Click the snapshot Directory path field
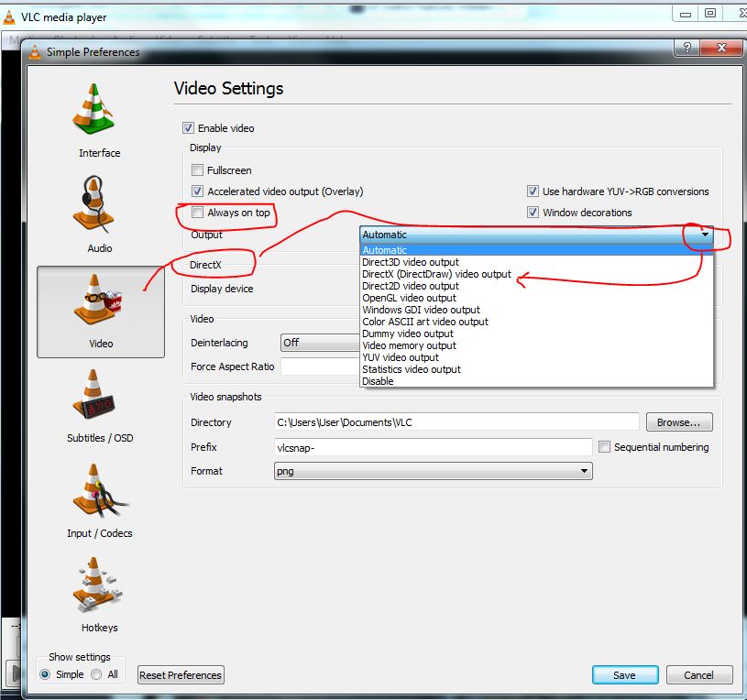The image size is (747, 700). pos(456,422)
